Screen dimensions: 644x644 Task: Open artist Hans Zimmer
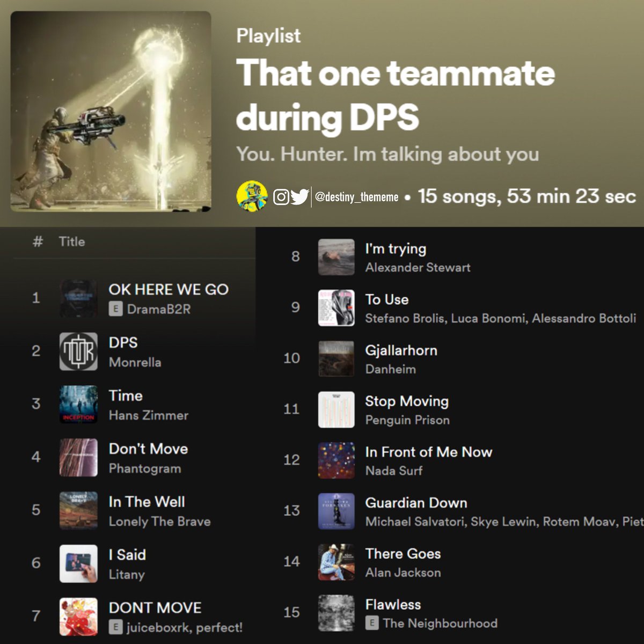(149, 415)
